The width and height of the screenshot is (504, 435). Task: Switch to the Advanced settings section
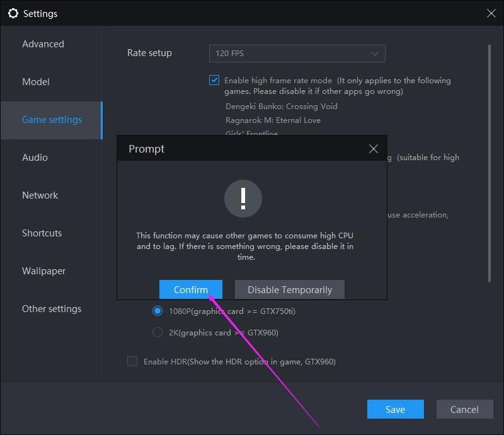tap(43, 43)
